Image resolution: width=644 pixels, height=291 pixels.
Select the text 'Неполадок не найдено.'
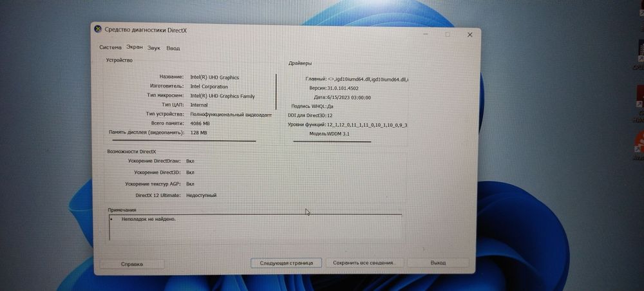click(149, 219)
